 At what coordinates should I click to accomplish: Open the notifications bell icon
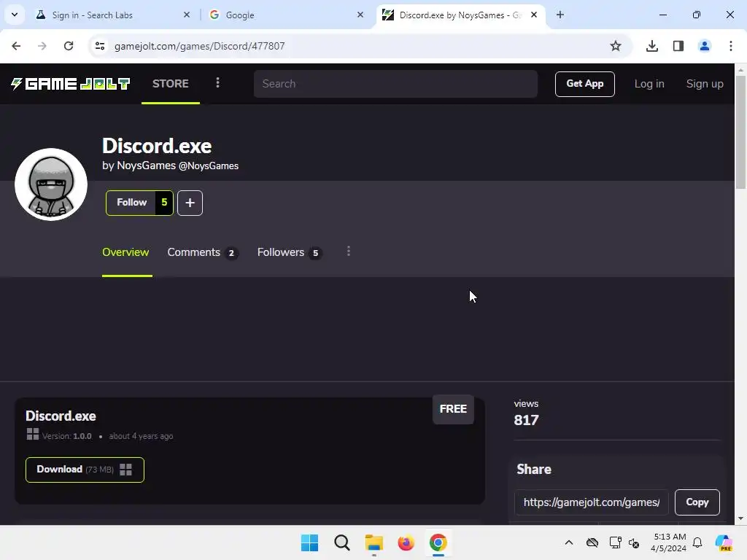697,542
